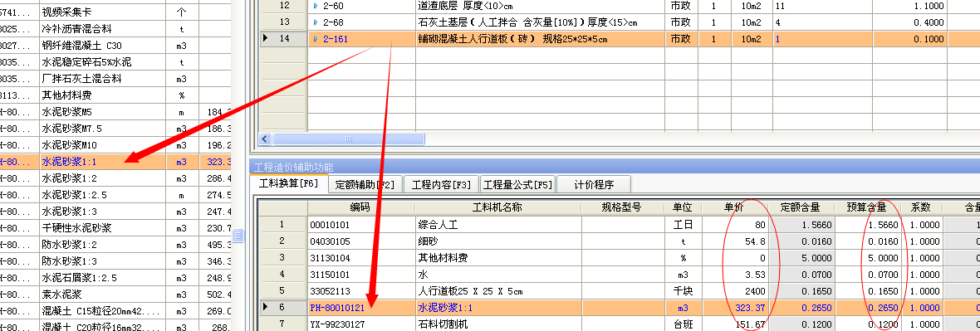This screenshot has width=980, height=331.
Task: Click the 系数 column header
Action: (921, 207)
